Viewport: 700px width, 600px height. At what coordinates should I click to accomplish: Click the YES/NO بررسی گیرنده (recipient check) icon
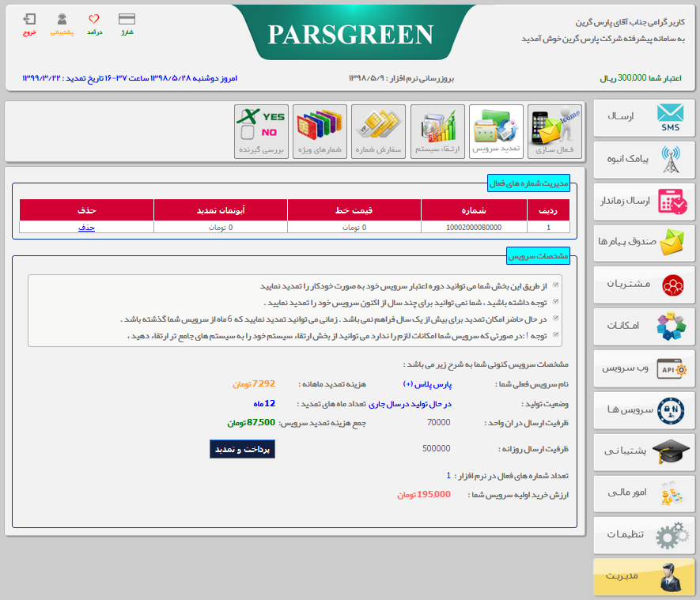point(261,131)
